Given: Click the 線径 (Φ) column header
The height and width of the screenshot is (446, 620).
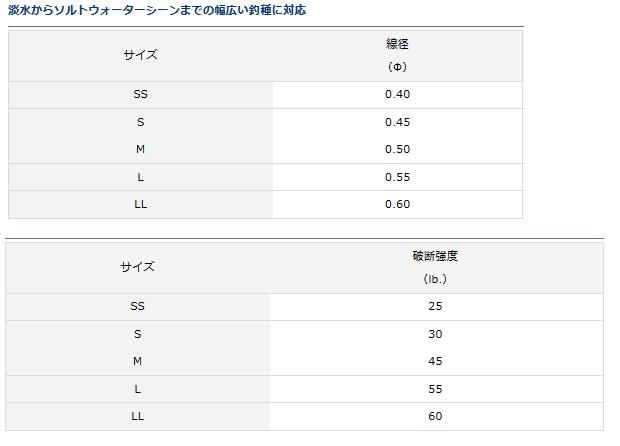Looking at the screenshot, I should [397, 55].
